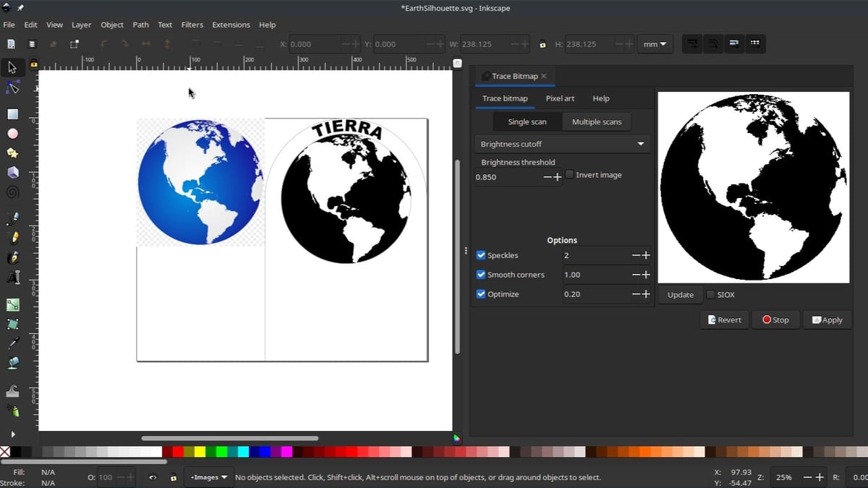Select the 3D Box tool
This screenshot has height=488, width=868.
(12, 173)
